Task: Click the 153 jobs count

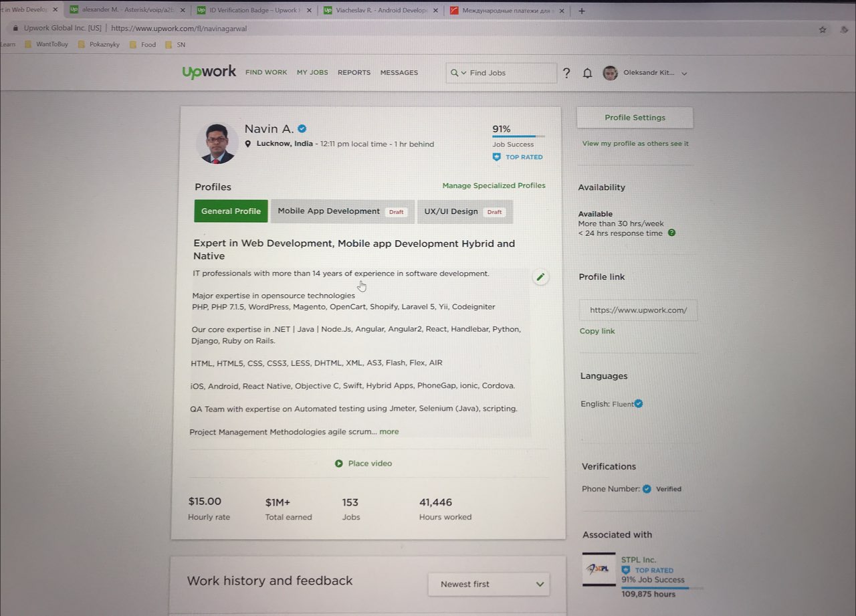Action: tap(350, 502)
